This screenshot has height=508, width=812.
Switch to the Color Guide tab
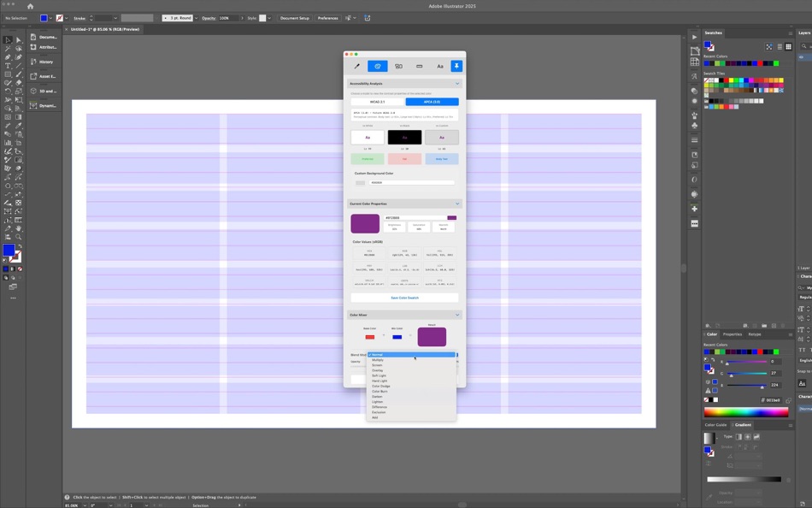coord(715,425)
